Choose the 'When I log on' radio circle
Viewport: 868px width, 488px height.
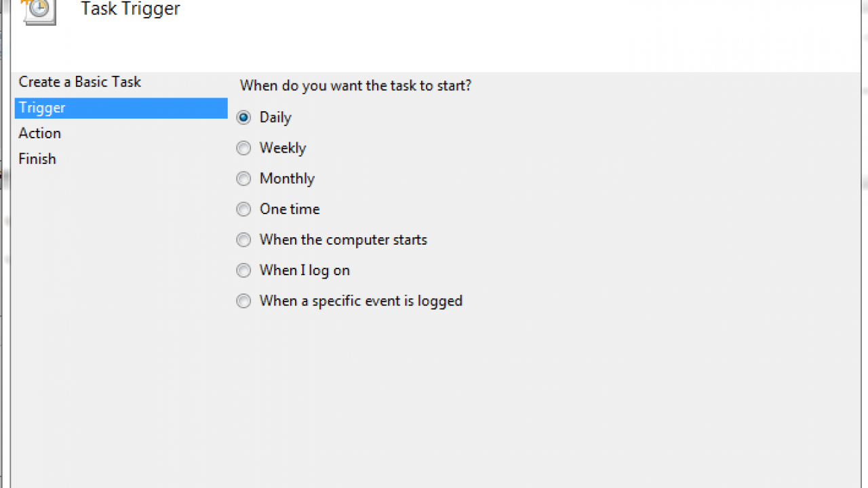pos(243,270)
